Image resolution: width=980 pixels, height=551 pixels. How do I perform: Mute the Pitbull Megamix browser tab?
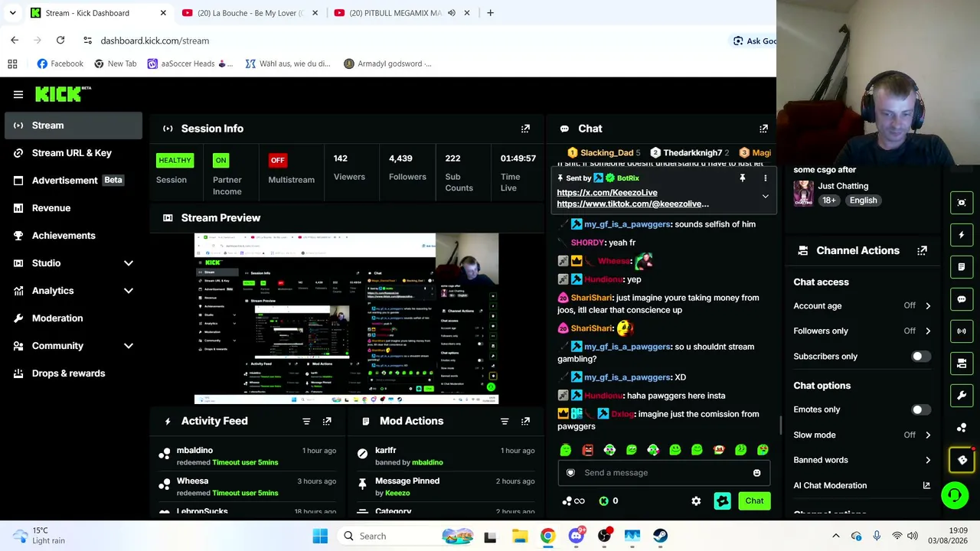452,13
